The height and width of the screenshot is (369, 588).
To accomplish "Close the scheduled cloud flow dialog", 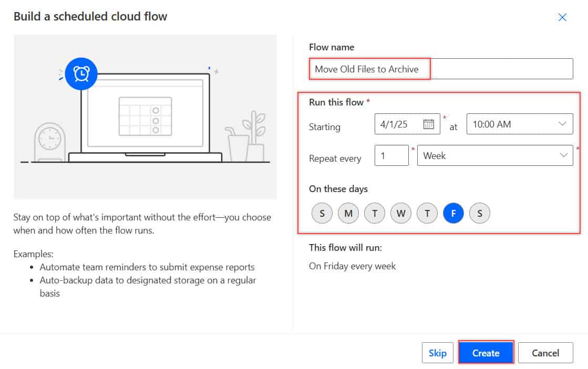I will tap(562, 17).
